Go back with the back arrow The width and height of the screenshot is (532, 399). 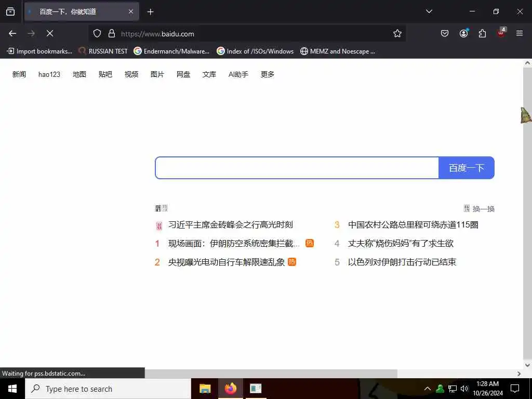[12, 33]
